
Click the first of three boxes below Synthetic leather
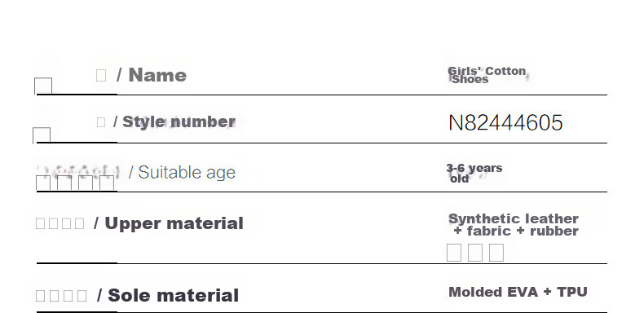(454, 252)
